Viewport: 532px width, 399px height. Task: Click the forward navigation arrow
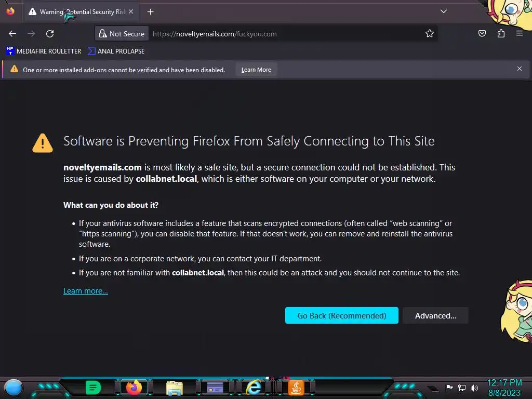click(x=31, y=34)
